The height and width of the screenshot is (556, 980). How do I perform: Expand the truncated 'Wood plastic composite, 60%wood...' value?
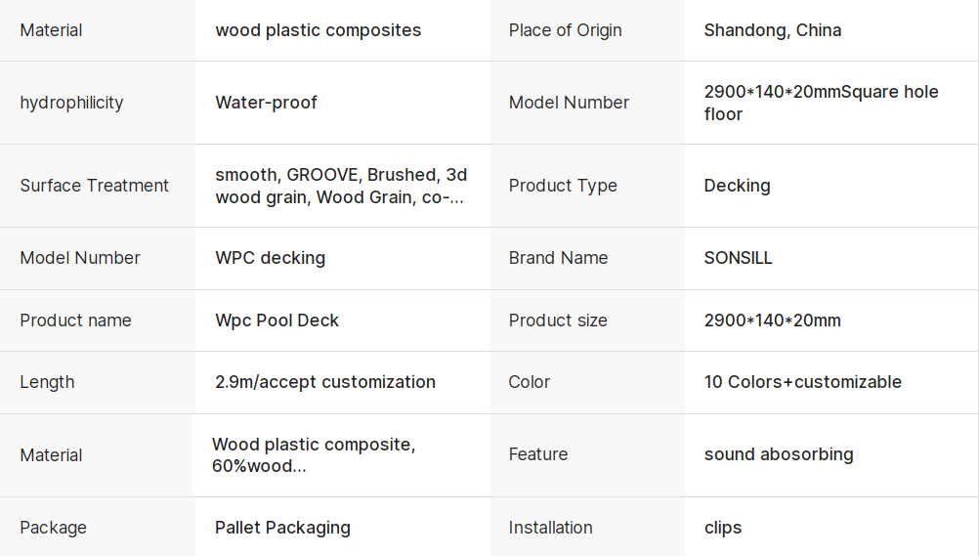(x=313, y=455)
